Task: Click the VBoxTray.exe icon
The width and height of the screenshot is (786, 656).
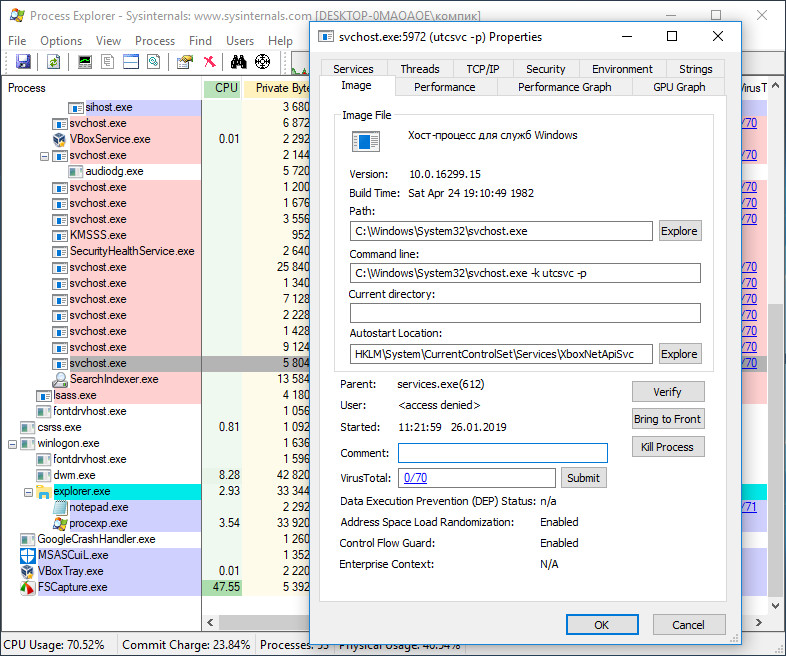Action: tap(28, 571)
